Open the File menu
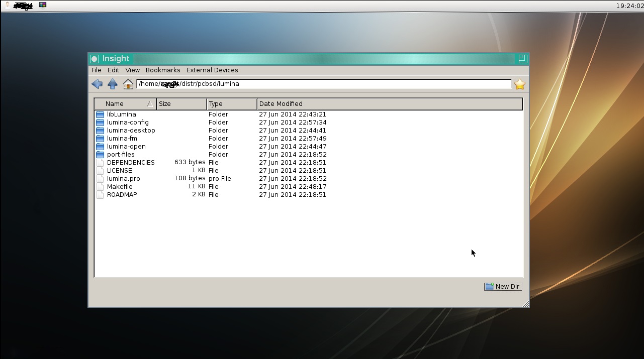 coord(97,70)
